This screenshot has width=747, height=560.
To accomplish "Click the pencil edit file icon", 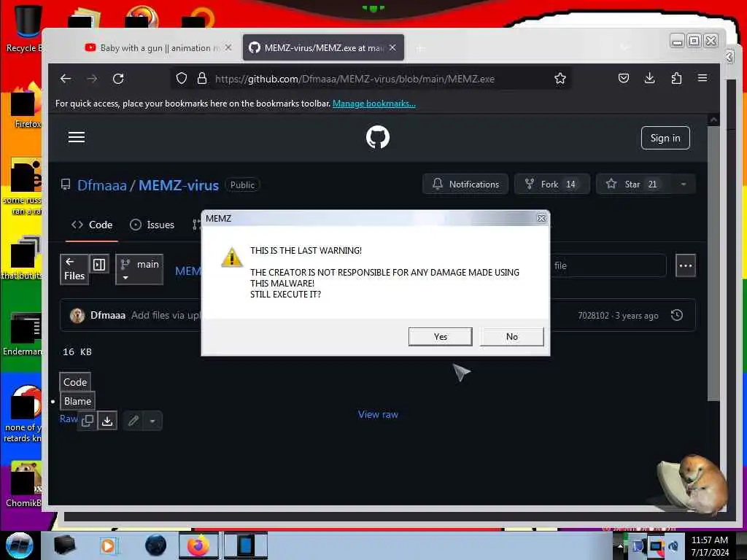I will pos(133,421).
